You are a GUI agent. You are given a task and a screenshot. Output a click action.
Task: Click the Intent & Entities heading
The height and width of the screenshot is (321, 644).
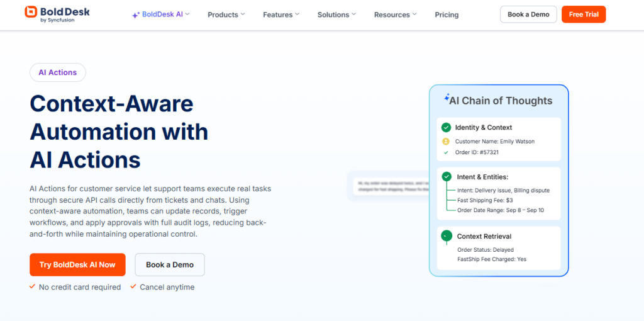pyautogui.click(x=482, y=177)
